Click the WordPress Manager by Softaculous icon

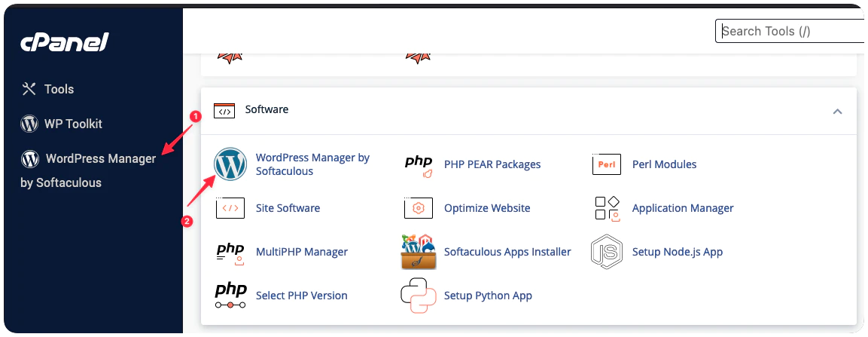(230, 164)
